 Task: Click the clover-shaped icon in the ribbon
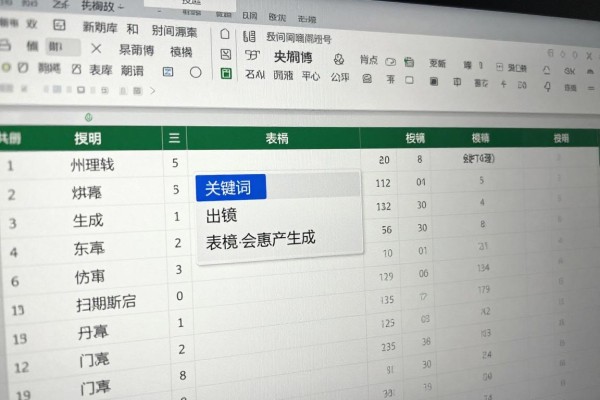pyautogui.click(x=339, y=59)
